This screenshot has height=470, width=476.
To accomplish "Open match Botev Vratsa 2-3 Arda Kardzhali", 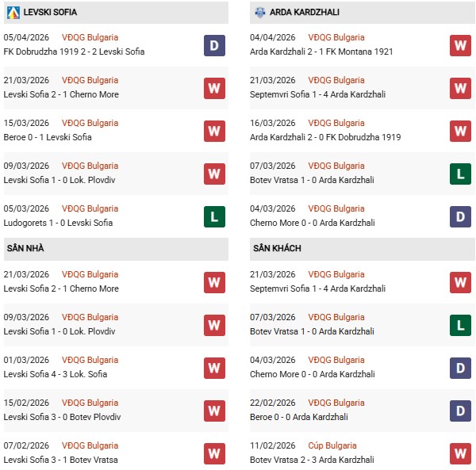I will point(313,460).
